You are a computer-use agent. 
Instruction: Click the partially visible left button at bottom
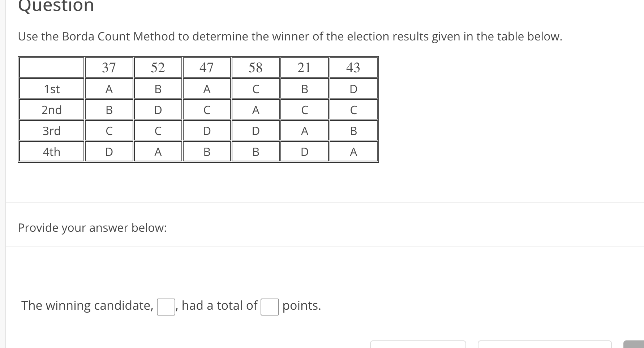click(418, 345)
